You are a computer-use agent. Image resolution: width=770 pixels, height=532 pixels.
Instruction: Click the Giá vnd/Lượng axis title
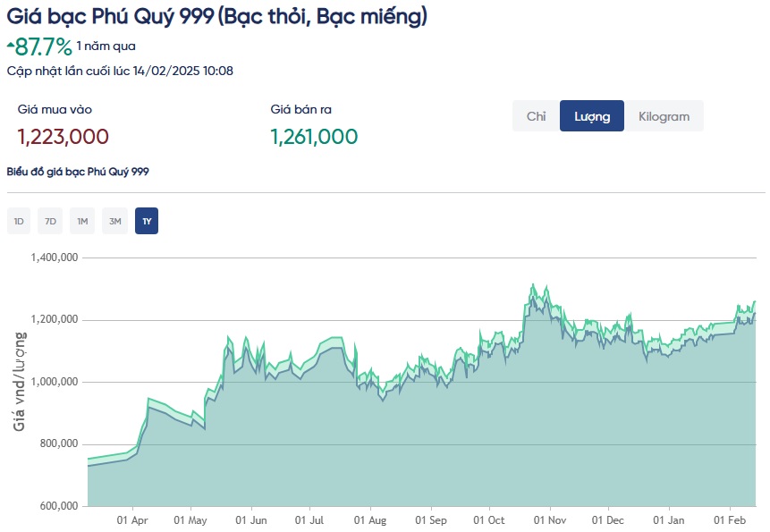click(20, 381)
